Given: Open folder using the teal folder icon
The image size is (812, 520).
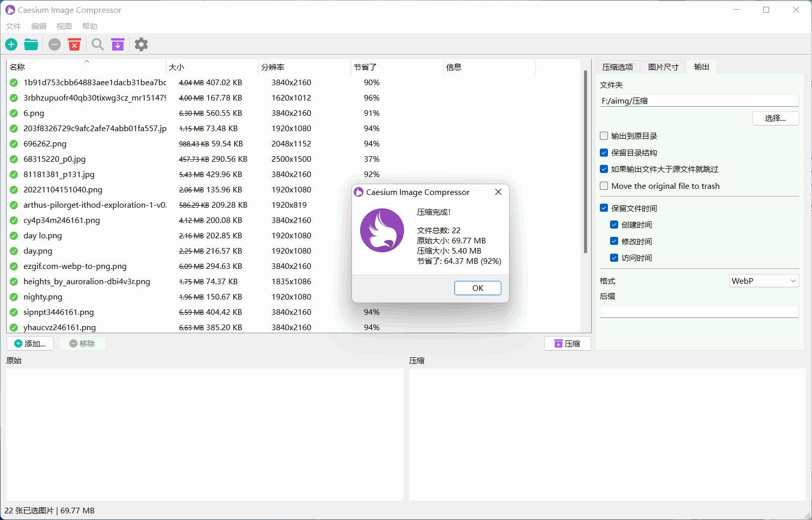Looking at the screenshot, I should click(x=31, y=44).
